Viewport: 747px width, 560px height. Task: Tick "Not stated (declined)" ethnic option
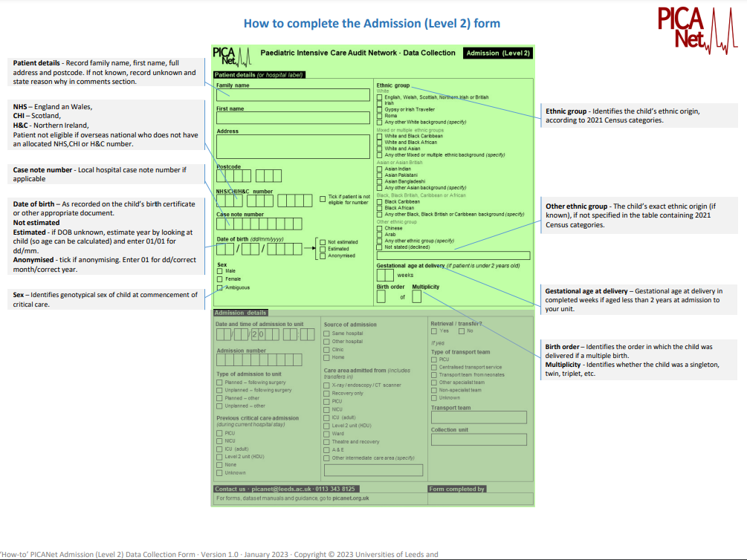click(379, 247)
